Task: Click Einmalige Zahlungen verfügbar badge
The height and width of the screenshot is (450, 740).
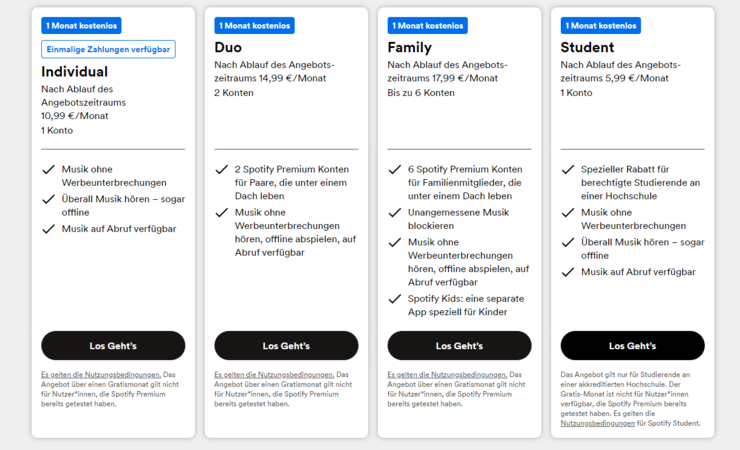Action: pos(108,49)
